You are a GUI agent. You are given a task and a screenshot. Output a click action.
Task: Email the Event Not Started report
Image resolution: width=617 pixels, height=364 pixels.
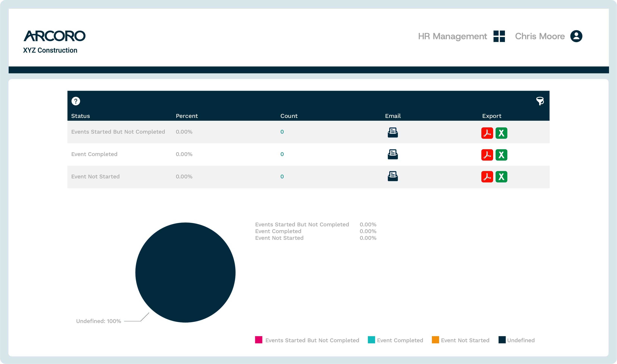tap(393, 176)
